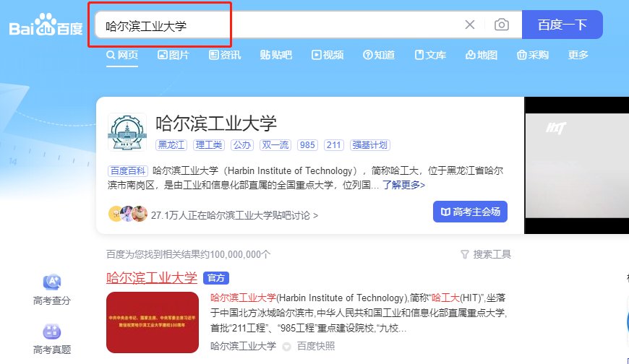Click the 视频 play icon
Screen dimensions: 629x364
[316, 55]
